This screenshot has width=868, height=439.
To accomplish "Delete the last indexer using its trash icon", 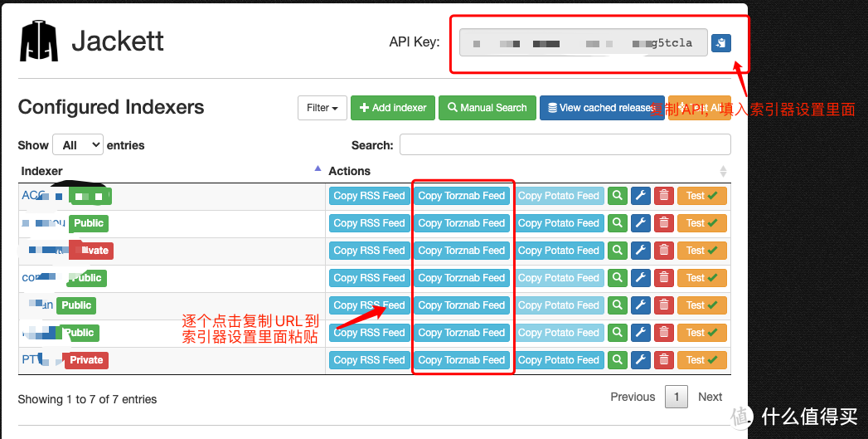I will click(663, 360).
